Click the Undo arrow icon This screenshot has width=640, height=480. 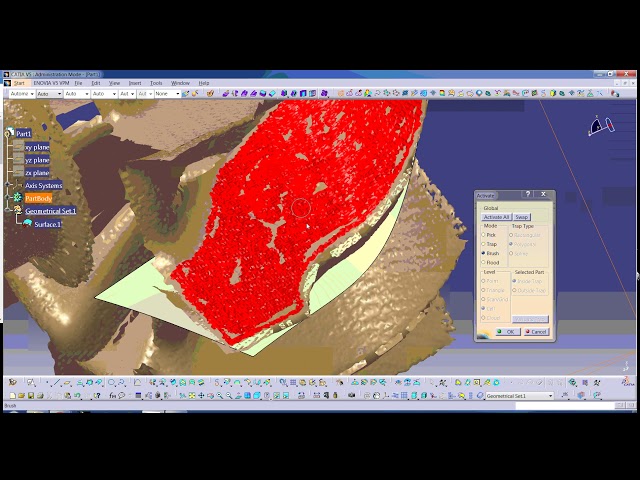[x=77, y=396]
